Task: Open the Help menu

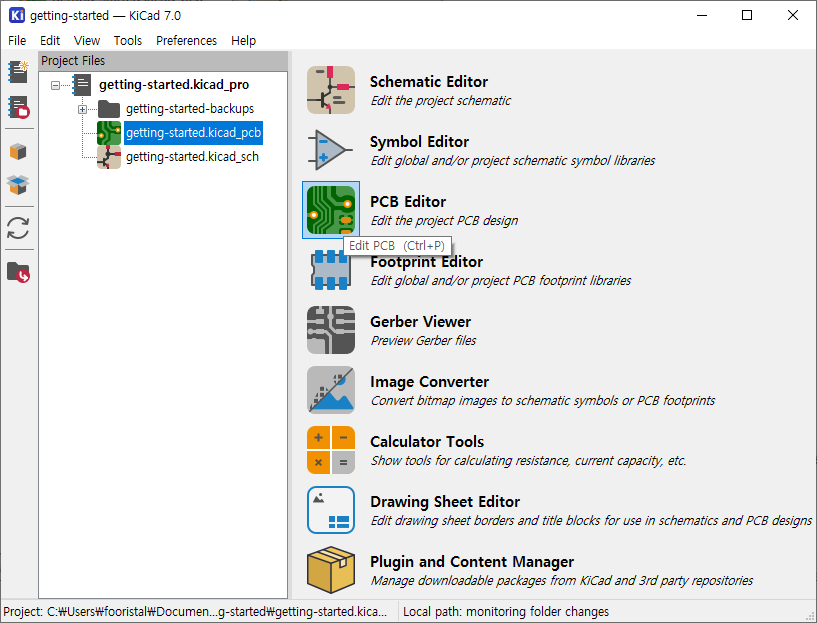Action: point(243,41)
